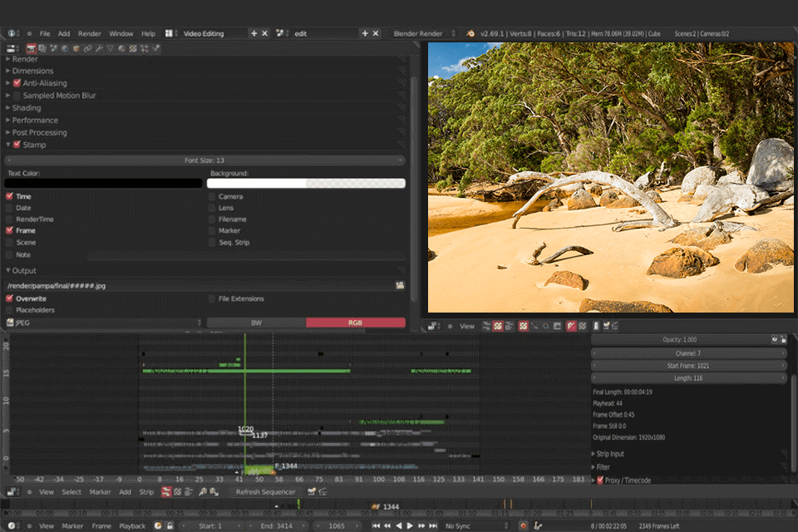Disable the Overwrite checkbox
Screen dimensions: 798x532
(x=9, y=298)
